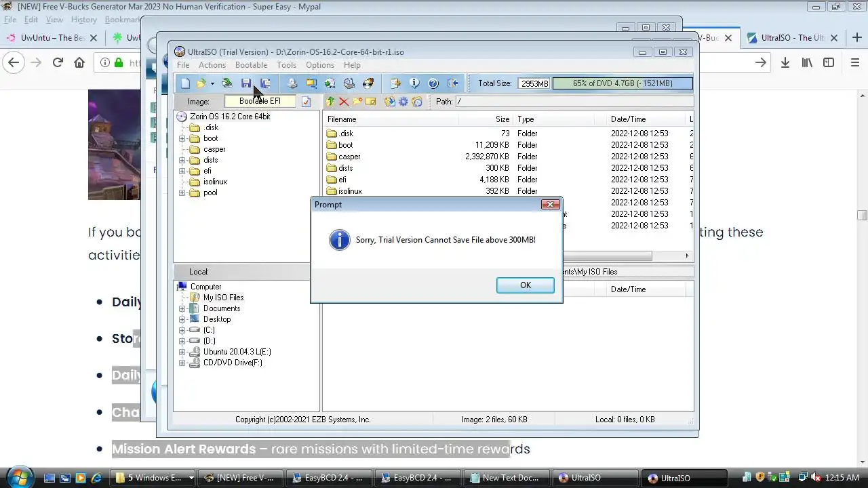The height and width of the screenshot is (488, 868).
Task: Open the first 'EasyBCD 2.4' taskbar item
Action: tap(329, 478)
